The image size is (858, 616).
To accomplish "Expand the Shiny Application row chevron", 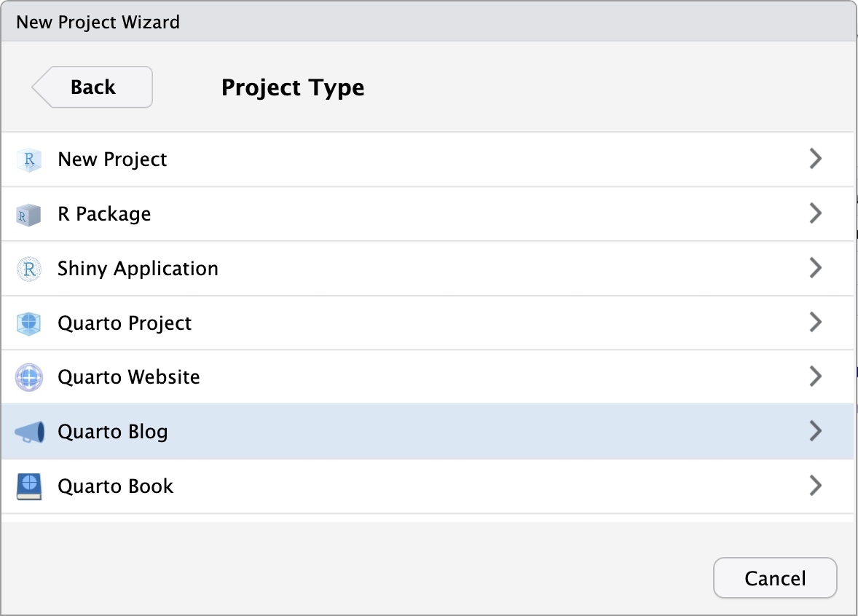I will [816, 268].
